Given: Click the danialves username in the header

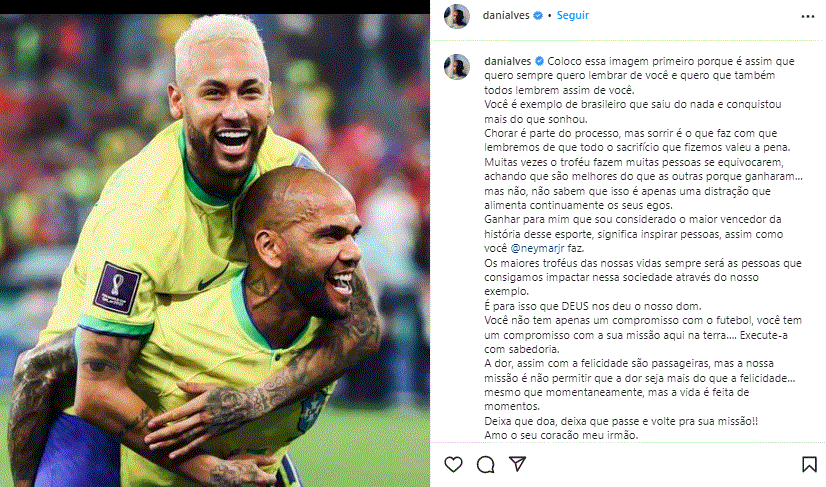Looking at the screenshot, I should pos(506,15).
